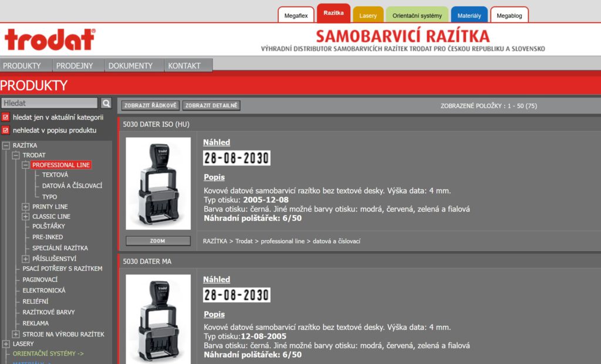Viewport: 601px width, 364px height.
Task: Click the search magnifier icon
Action: pos(106,103)
